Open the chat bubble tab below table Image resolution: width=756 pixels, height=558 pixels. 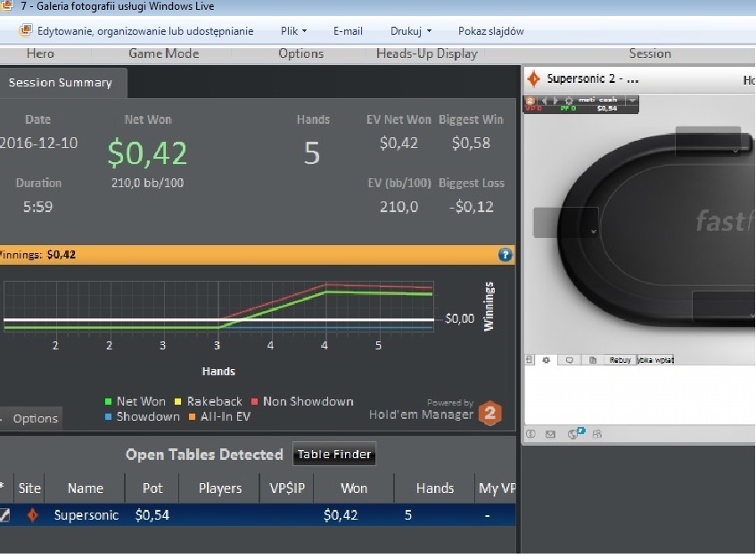pos(570,360)
